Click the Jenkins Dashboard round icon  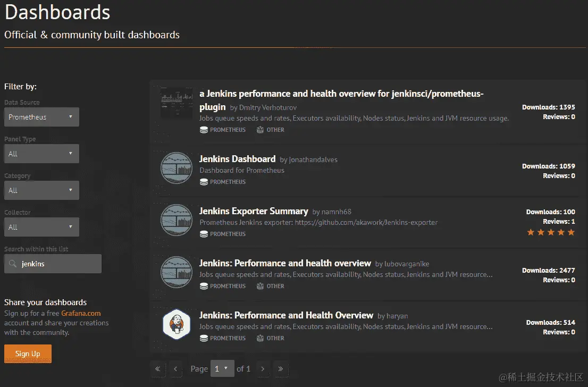tap(177, 167)
